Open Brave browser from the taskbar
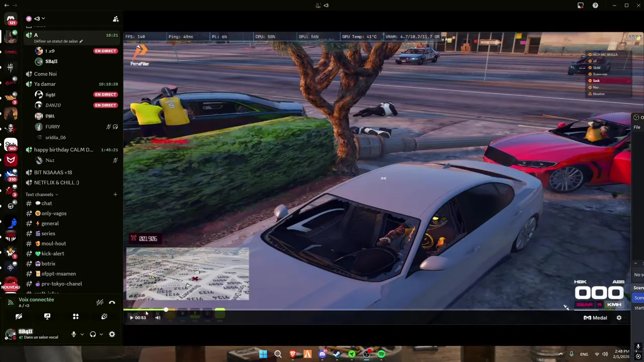 [x=293, y=354]
